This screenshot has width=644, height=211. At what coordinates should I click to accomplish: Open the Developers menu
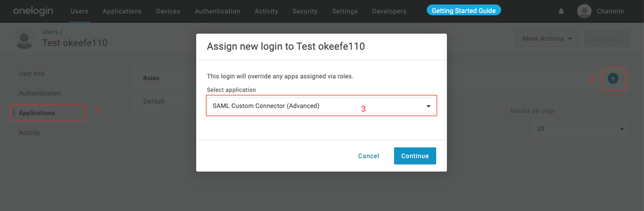pyautogui.click(x=389, y=11)
